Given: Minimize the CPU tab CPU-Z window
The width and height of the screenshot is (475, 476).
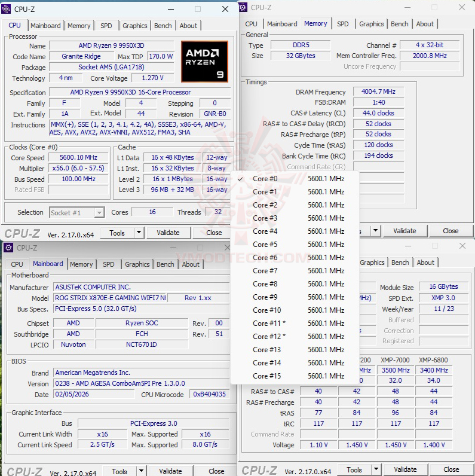Looking at the screenshot, I should pos(171,9).
